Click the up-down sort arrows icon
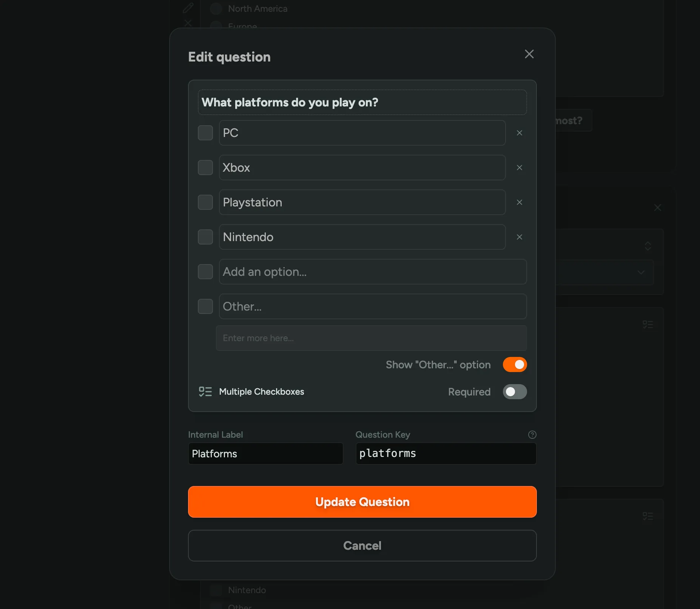 648,246
